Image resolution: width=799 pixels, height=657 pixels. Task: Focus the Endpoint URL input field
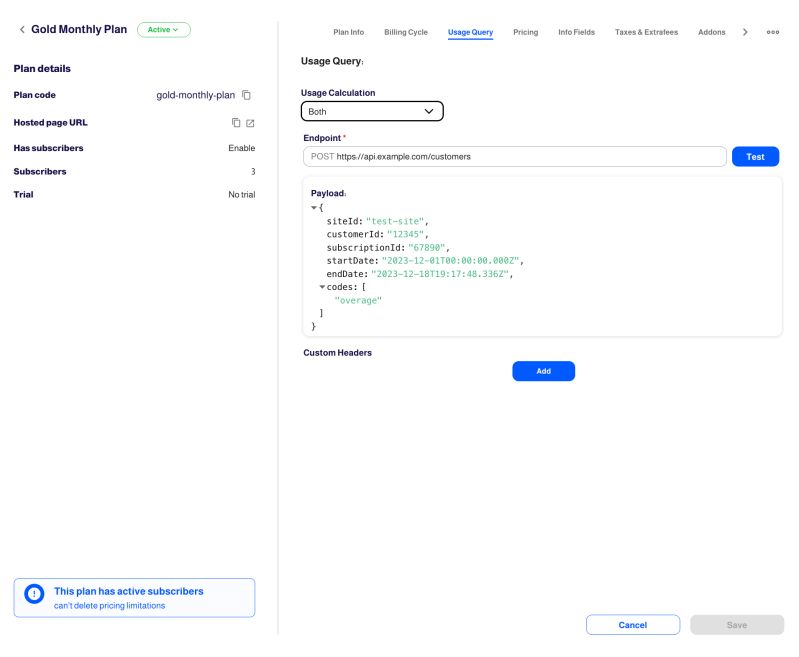coord(515,156)
